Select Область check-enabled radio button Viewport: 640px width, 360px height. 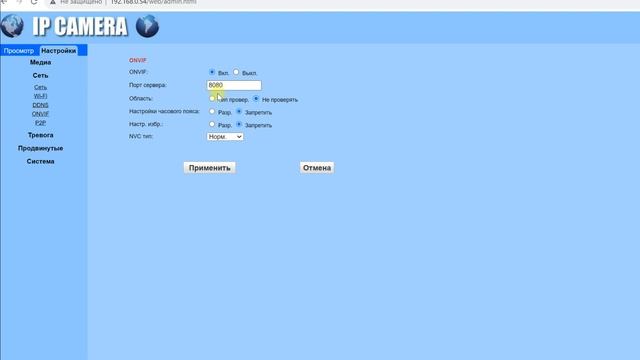point(211,98)
